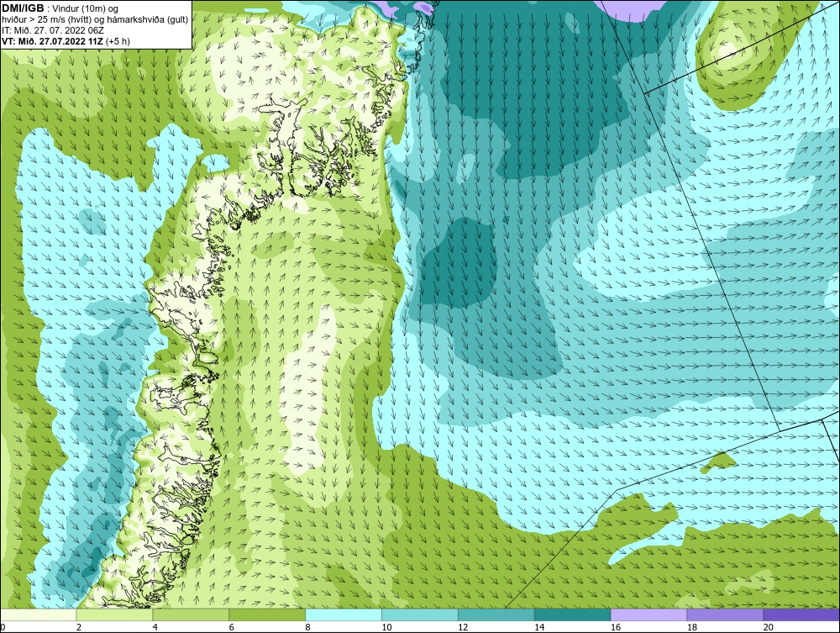The width and height of the screenshot is (840, 633).
Task: Click the 10–12 m/s turquoise legend swatch
Action: (x=420, y=615)
